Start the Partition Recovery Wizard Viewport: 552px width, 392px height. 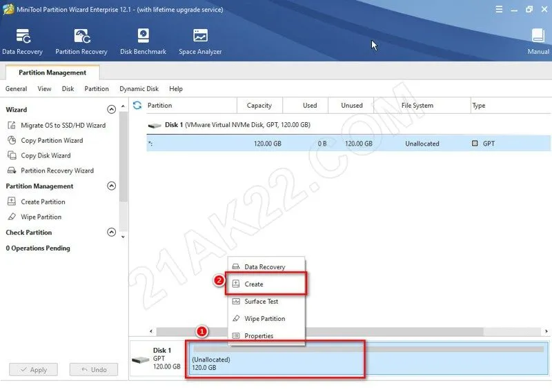point(57,171)
